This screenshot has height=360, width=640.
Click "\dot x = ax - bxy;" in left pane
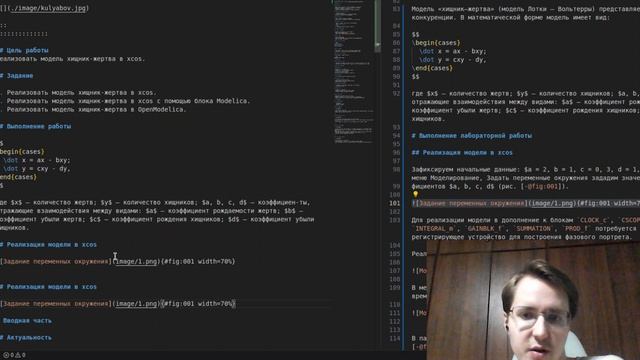(37, 160)
